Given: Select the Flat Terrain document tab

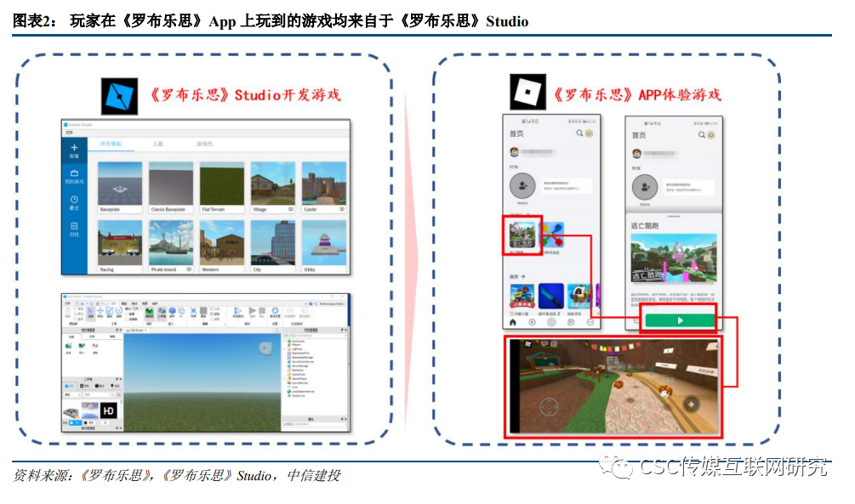Looking at the screenshot, I should (136, 330).
